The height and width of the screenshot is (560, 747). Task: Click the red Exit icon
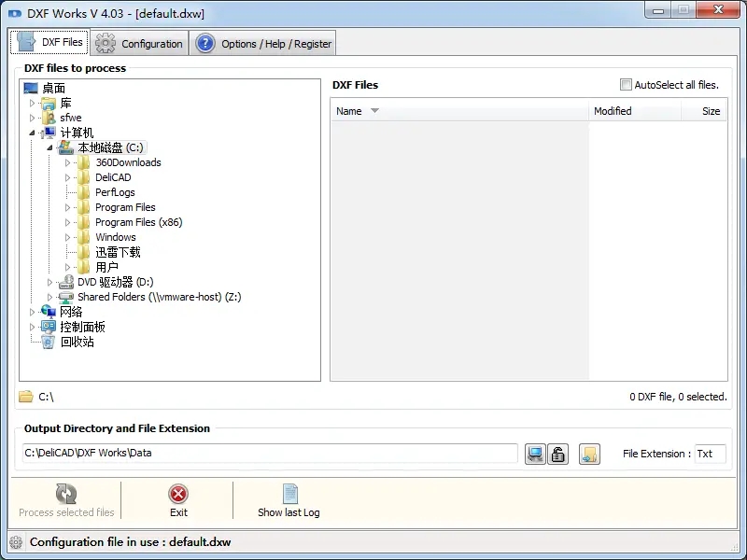[x=178, y=495]
